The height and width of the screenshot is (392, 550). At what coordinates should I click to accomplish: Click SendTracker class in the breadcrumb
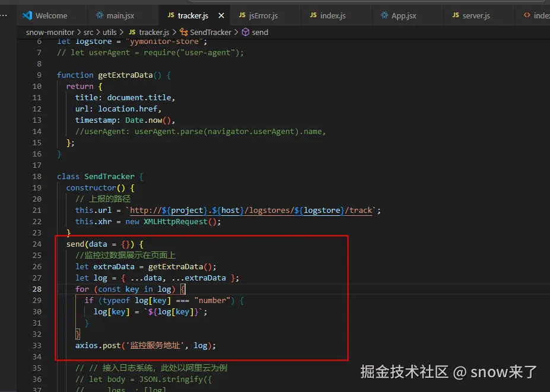[211, 32]
